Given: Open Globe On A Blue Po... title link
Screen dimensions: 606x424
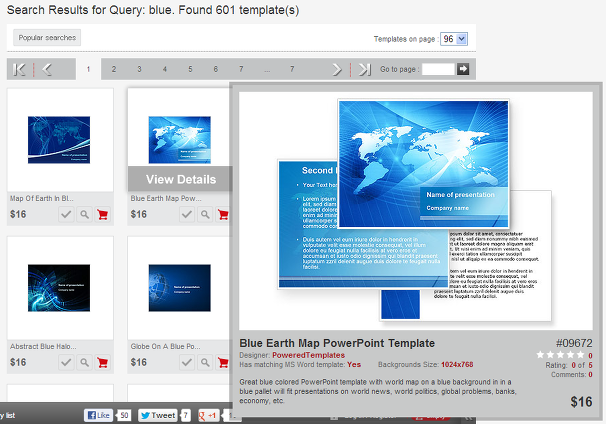Looking at the screenshot, I should (x=165, y=346).
